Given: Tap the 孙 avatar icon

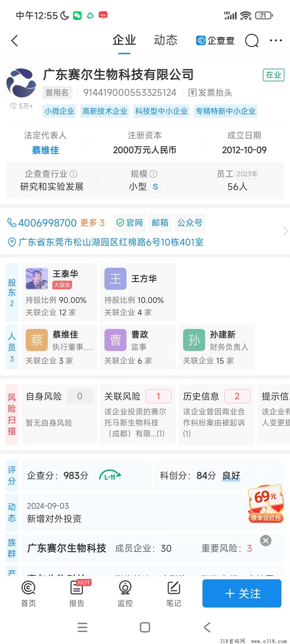Looking at the screenshot, I should point(194,340).
